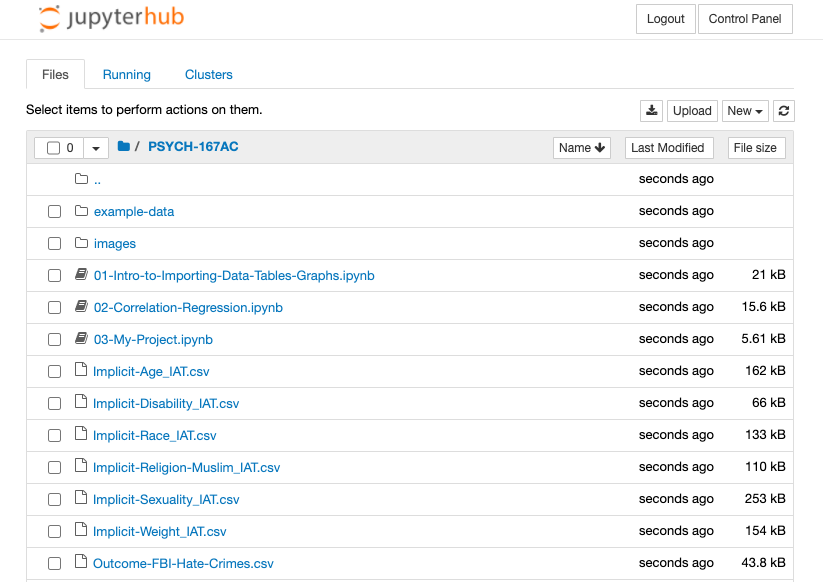
Task: Click the images folder icon
Action: tap(82, 243)
